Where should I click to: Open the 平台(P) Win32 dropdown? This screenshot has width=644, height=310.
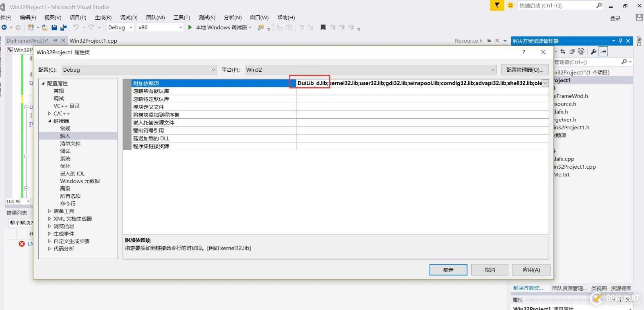pos(370,70)
